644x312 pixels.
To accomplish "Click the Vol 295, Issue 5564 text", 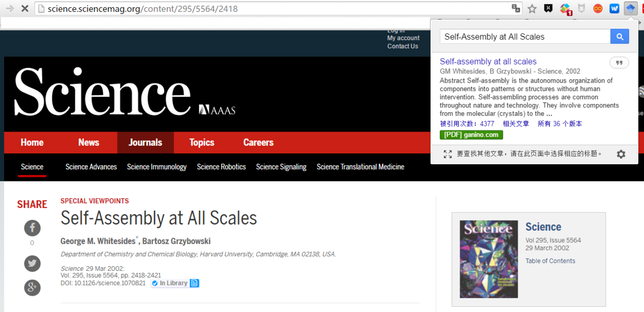I will (x=553, y=240).
